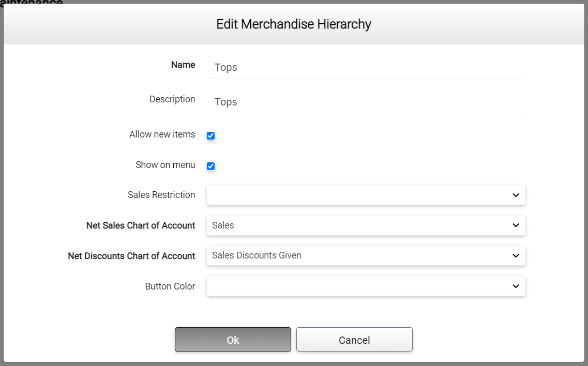Image resolution: width=588 pixels, height=366 pixels.
Task: Expand the dropdown showing "Sales"
Action: (x=357, y=225)
